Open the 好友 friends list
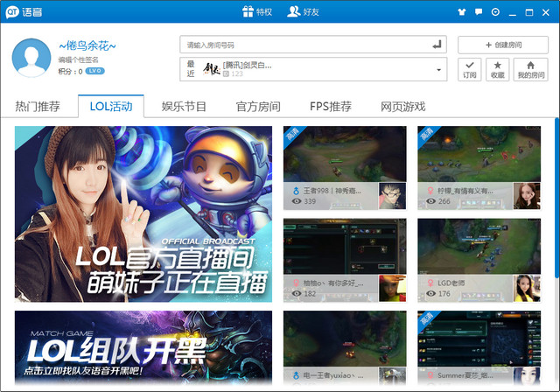 tap(304, 11)
